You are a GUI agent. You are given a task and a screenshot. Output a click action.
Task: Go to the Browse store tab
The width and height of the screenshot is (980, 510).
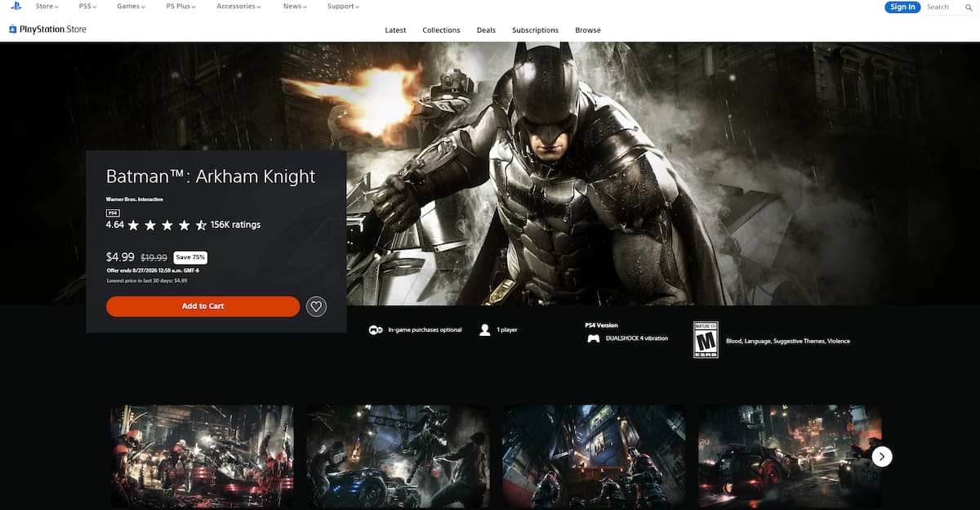pyautogui.click(x=588, y=30)
